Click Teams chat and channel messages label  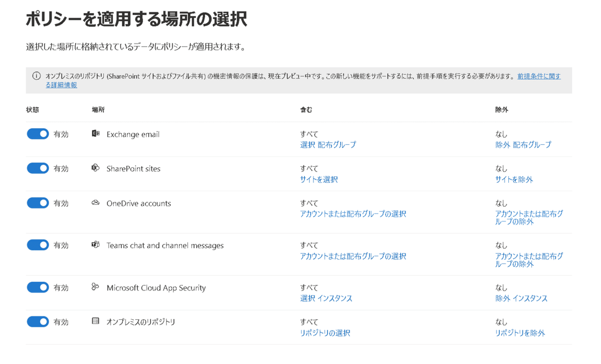coord(165,245)
